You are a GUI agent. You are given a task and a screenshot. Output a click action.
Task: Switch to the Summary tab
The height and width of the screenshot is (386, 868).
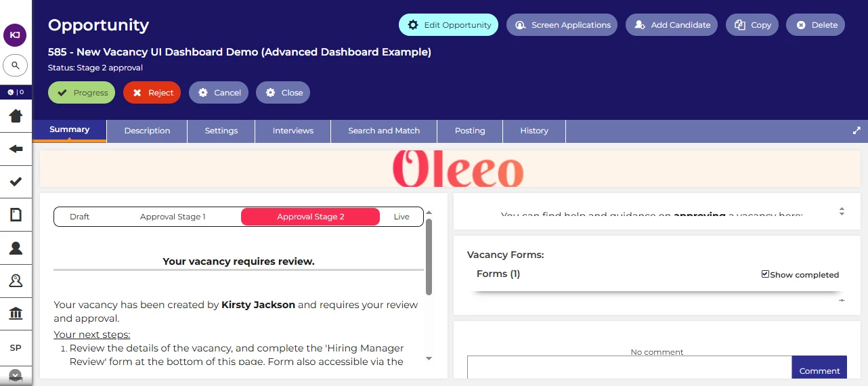click(x=70, y=130)
